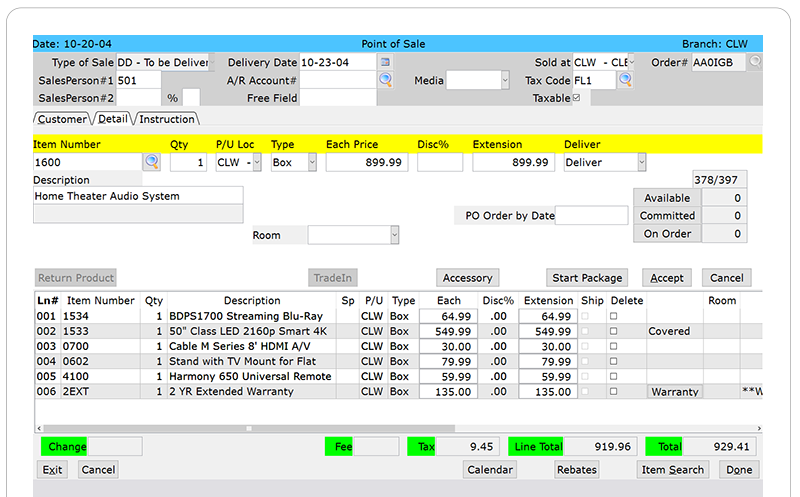Image resolution: width=800 pixels, height=497 pixels.
Task: Click the Each Price field
Action: click(367, 162)
